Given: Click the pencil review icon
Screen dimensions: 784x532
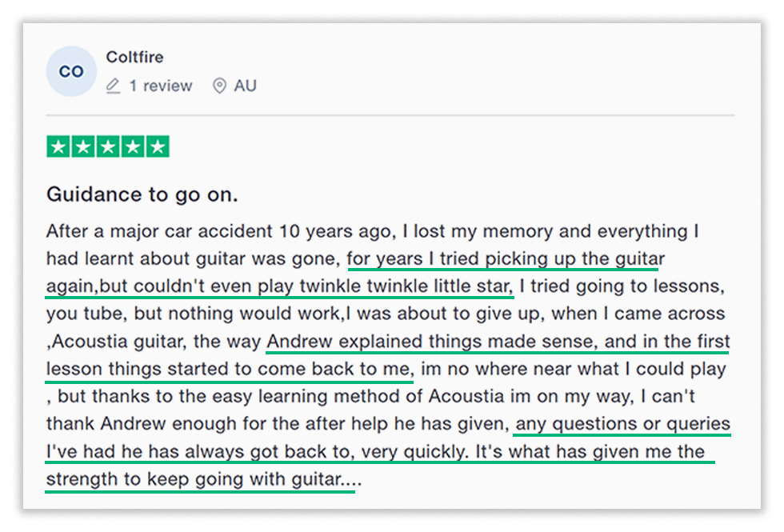Looking at the screenshot, I should (x=114, y=86).
